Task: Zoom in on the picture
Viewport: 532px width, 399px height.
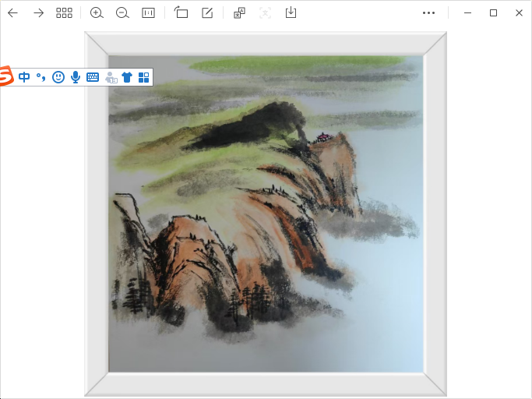Action: click(97, 13)
